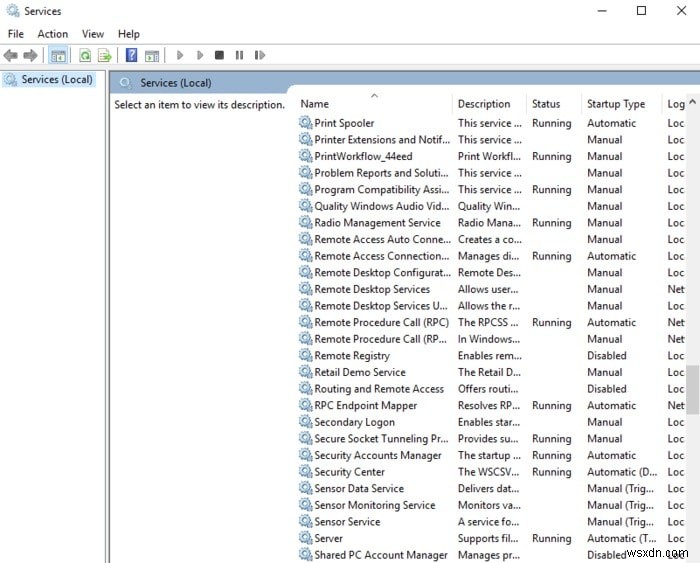Click 'Supports fil...' description of Server
The height and width of the screenshot is (563, 700).
click(x=488, y=538)
